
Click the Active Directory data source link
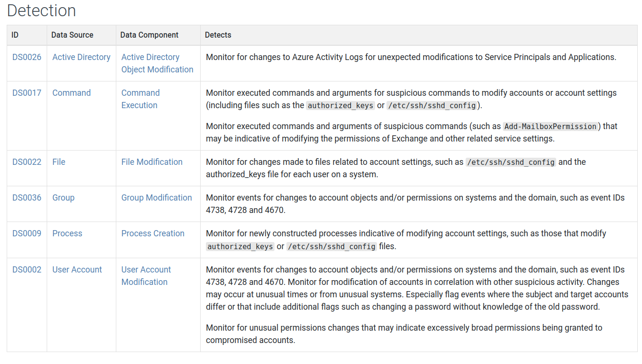(81, 57)
